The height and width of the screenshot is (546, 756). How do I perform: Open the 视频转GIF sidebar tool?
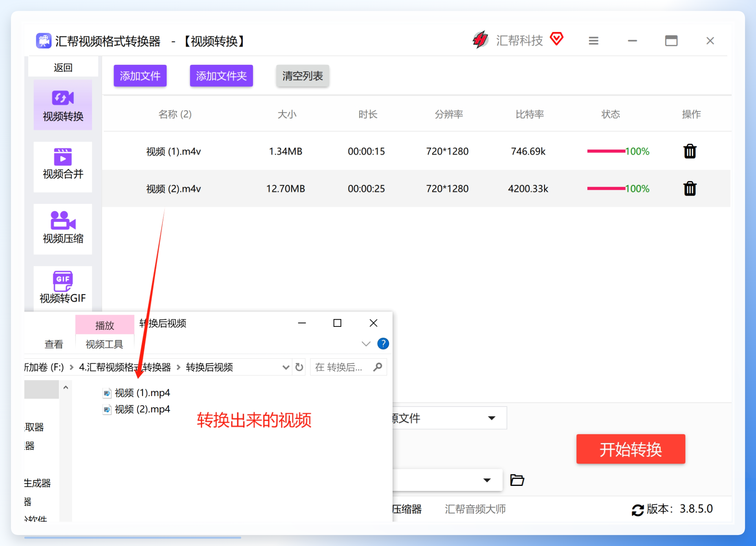[x=63, y=288]
